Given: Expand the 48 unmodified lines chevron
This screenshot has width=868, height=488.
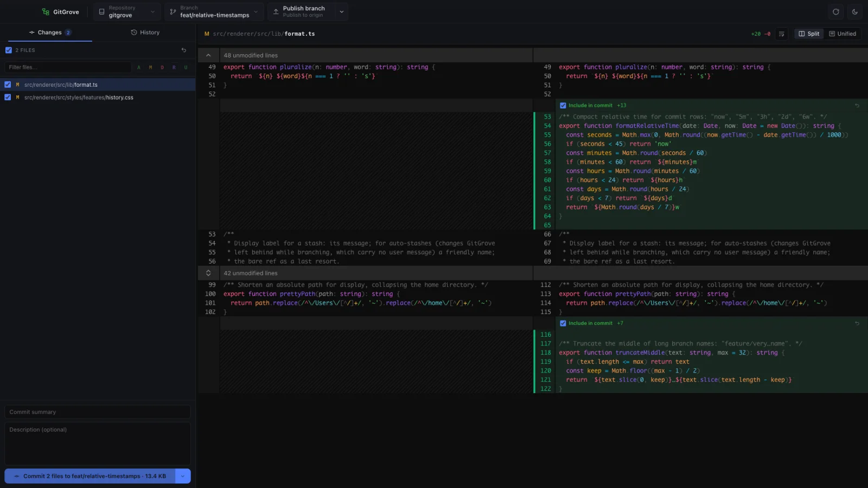Looking at the screenshot, I should [208, 55].
